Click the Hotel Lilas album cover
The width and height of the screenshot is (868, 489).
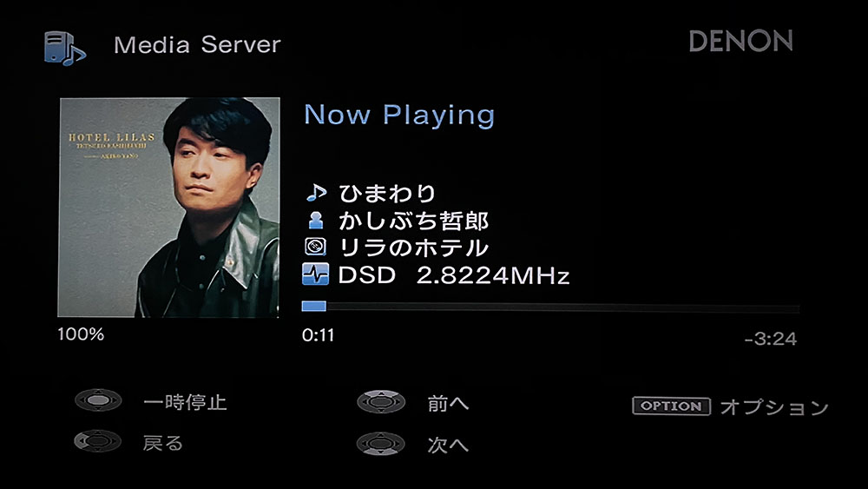point(169,208)
